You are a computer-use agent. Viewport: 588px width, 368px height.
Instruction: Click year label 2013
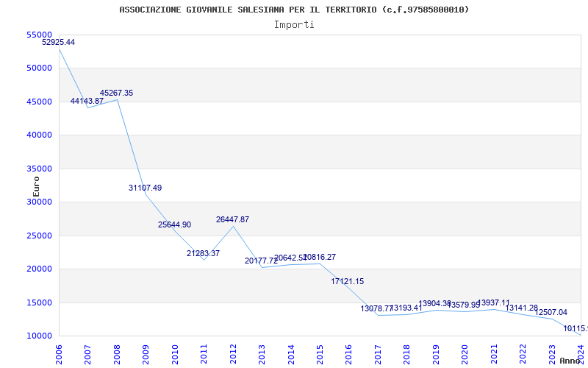pyautogui.click(x=262, y=354)
